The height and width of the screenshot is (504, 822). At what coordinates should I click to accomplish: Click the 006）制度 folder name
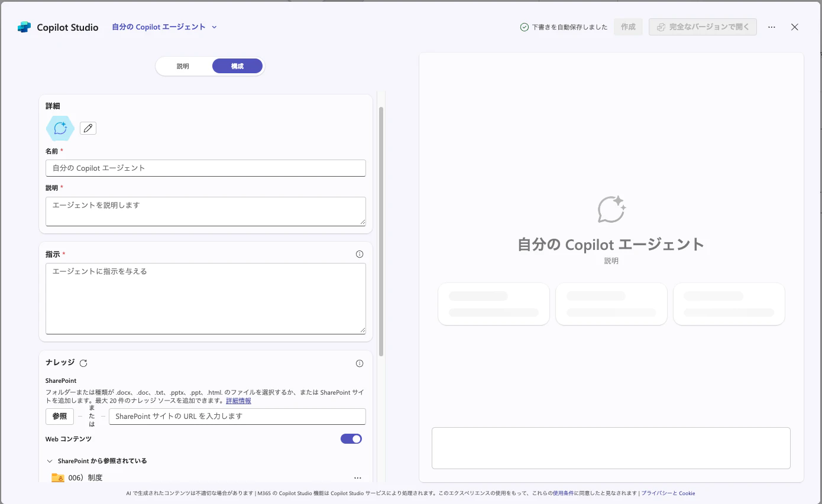85,477
